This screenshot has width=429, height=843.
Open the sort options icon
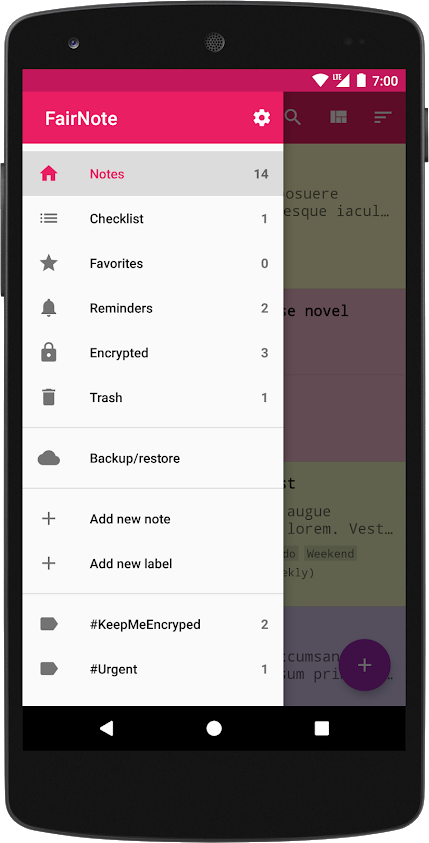[x=383, y=117]
